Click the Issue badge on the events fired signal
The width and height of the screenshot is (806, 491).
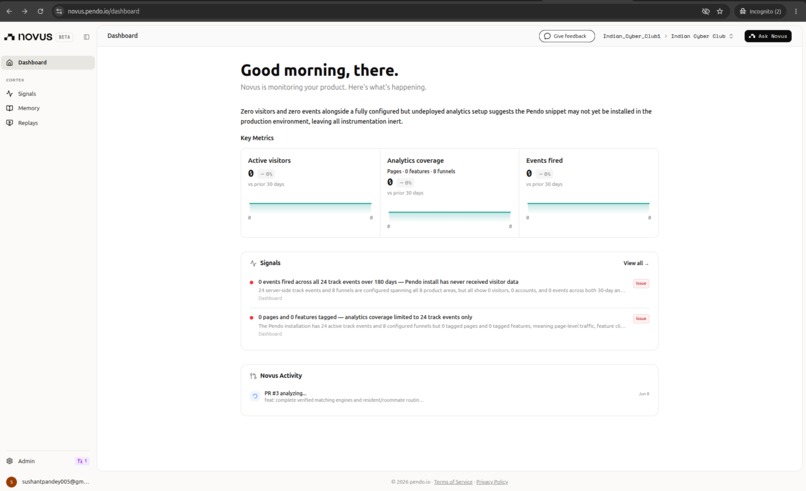(x=641, y=283)
